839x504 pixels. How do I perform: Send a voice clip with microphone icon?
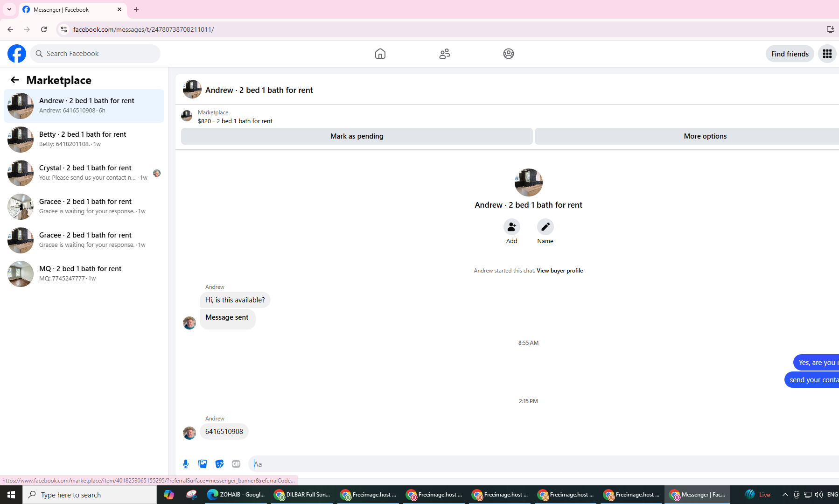coord(186,464)
